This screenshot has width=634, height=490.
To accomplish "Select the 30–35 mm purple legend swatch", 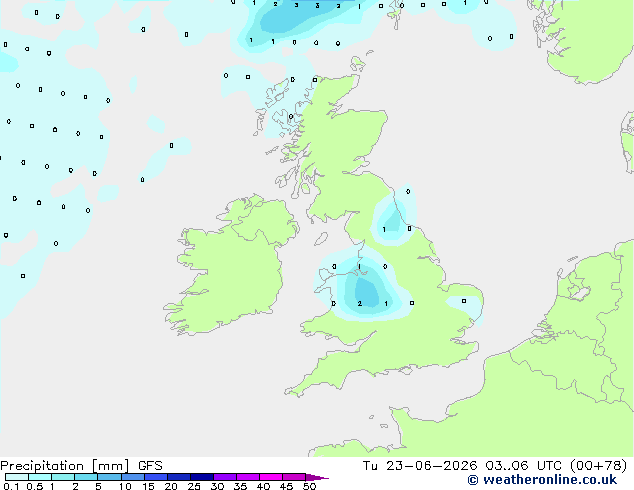I will click(225, 477).
